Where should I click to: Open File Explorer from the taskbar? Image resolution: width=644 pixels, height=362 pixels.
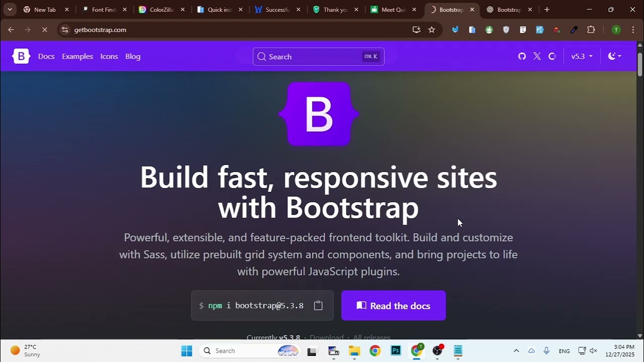(354, 351)
